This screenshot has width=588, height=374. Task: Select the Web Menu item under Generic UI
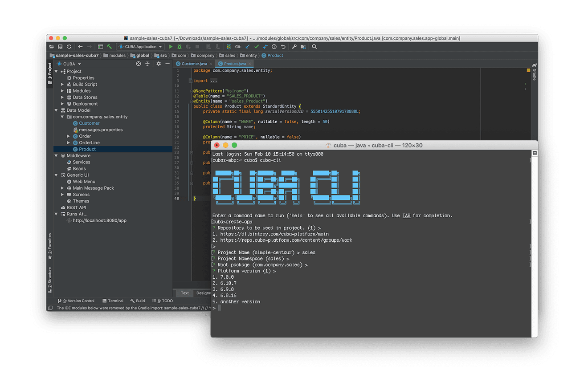point(81,182)
